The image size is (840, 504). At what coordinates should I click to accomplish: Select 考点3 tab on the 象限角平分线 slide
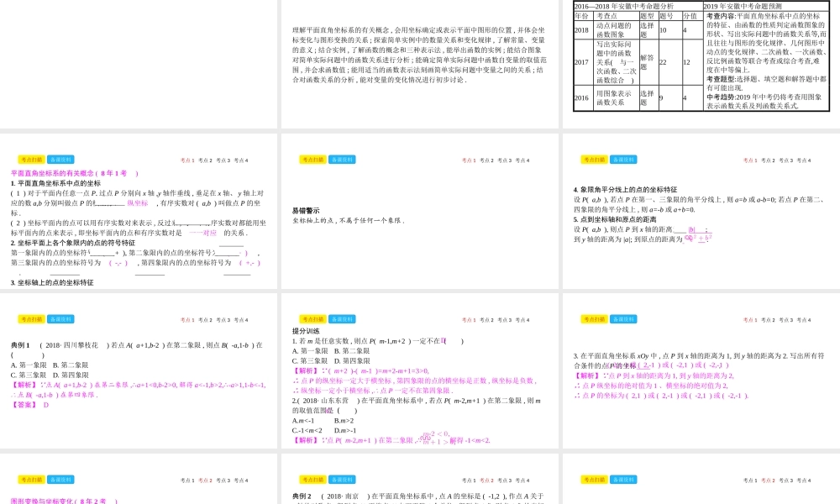click(786, 160)
